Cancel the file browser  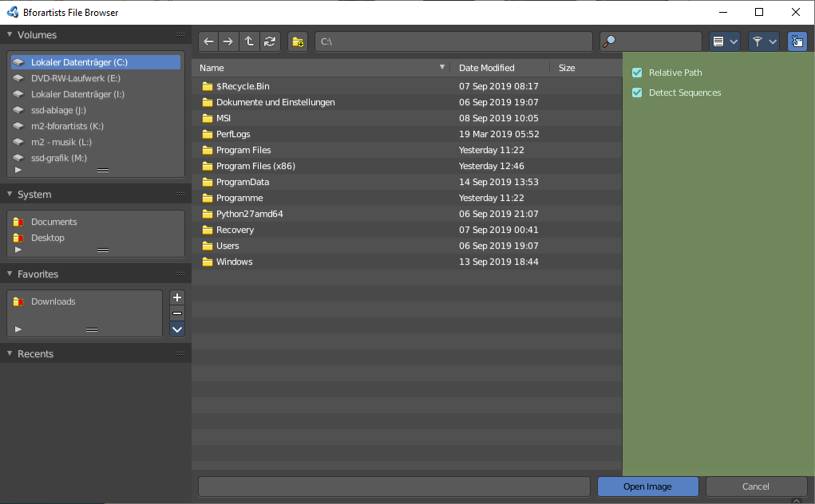coord(756,486)
